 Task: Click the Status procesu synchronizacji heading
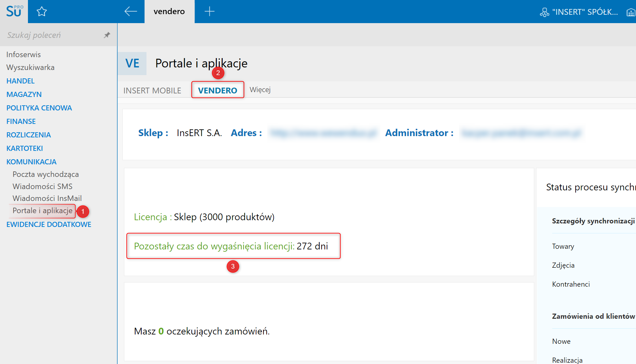(x=591, y=187)
